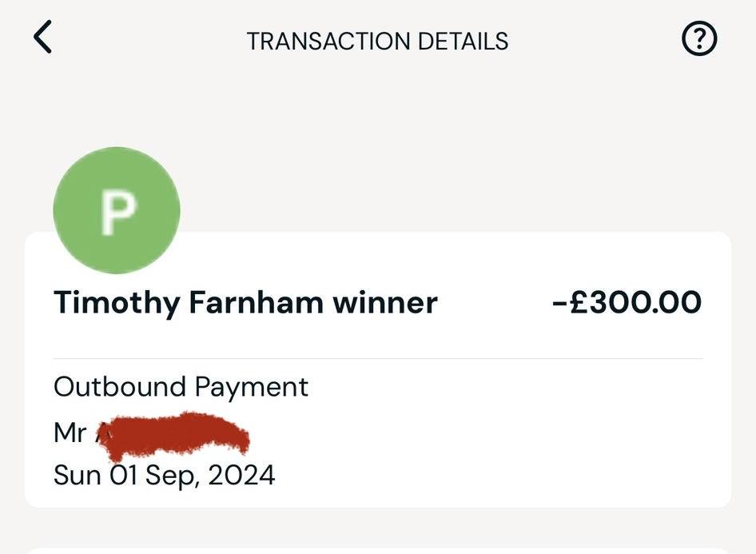Open the next card peeking at the bottom
756x554 pixels.
click(x=378, y=551)
